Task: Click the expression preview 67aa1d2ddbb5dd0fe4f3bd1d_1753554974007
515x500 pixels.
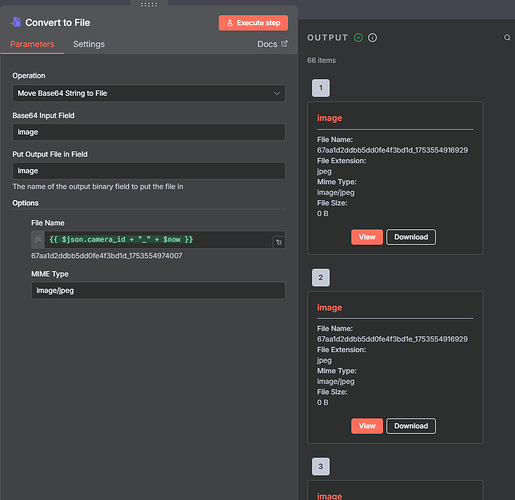Action: pos(107,256)
